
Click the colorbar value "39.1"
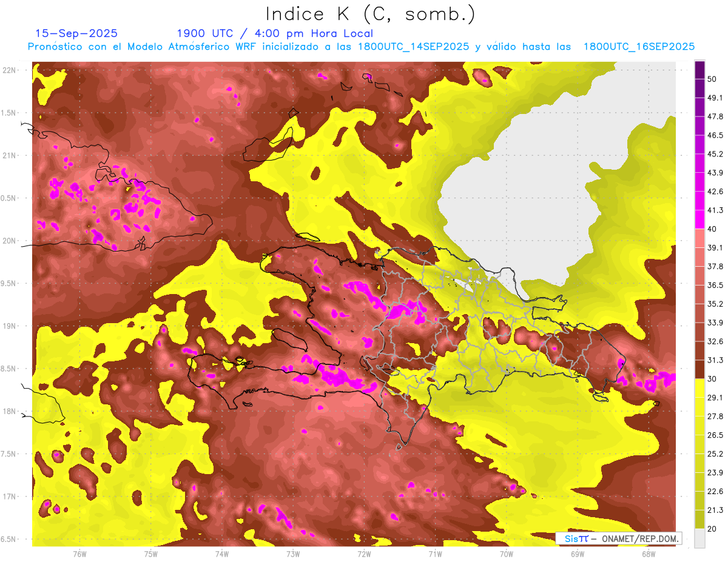coord(715,247)
